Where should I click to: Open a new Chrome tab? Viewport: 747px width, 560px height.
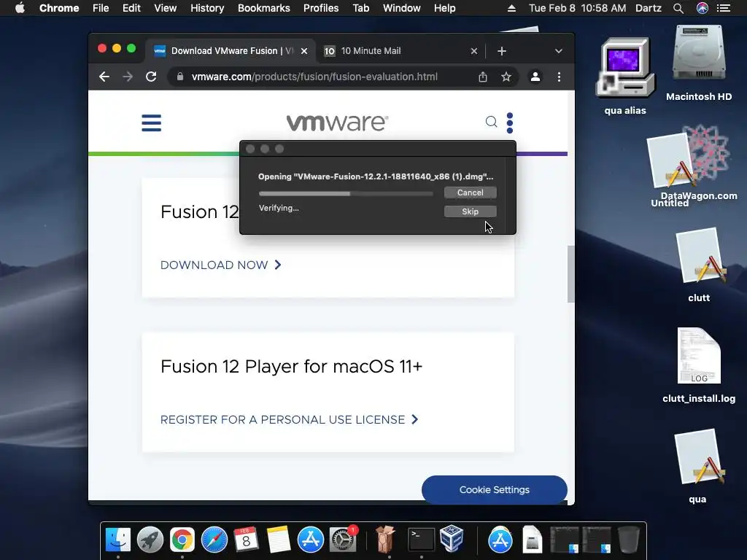point(502,51)
